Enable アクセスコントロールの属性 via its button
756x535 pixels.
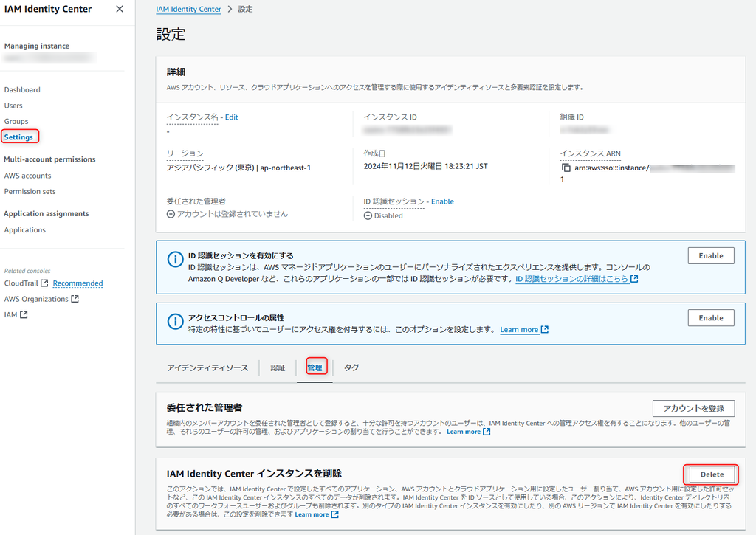pos(711,318)
